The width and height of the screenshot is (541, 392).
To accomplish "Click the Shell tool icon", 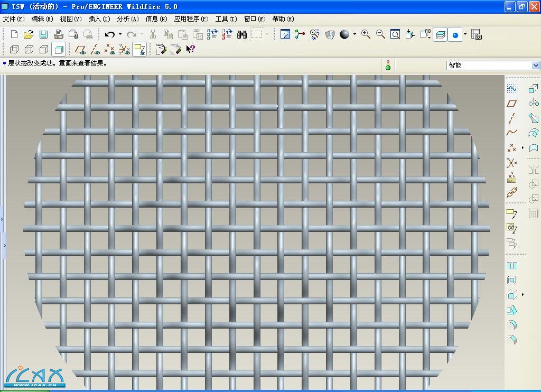I will click(x=511, y=280).
